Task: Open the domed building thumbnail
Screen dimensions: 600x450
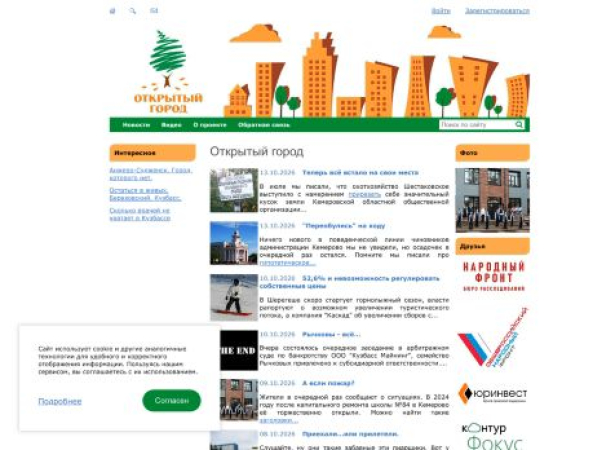Action: [234, 243]
